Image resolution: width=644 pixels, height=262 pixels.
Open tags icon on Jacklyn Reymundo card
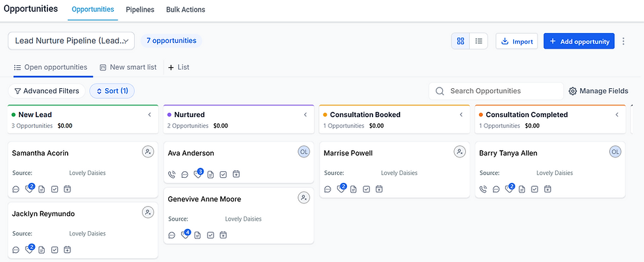click(x=29, y=249)
